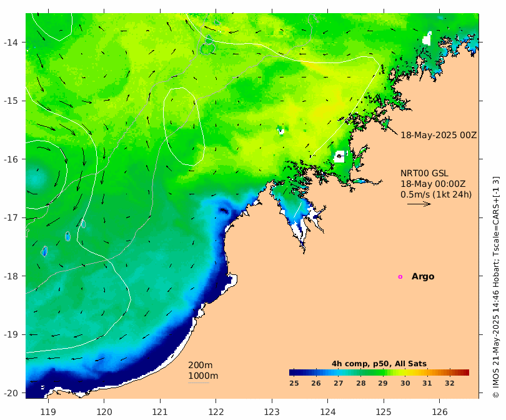The height and width of the screenshot is (420, 506).
Task: Click the velocity scale reference arrow
Action: [x=419, y=204]
